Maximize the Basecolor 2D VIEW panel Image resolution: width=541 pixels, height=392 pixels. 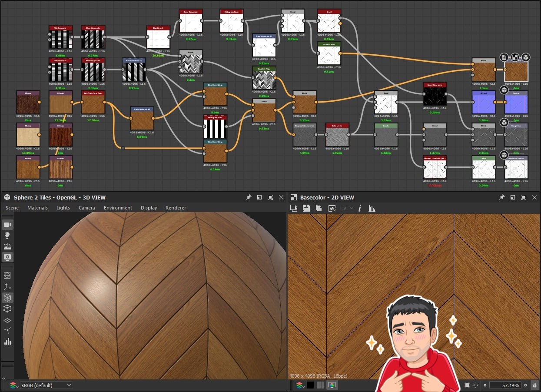(524, 197)
